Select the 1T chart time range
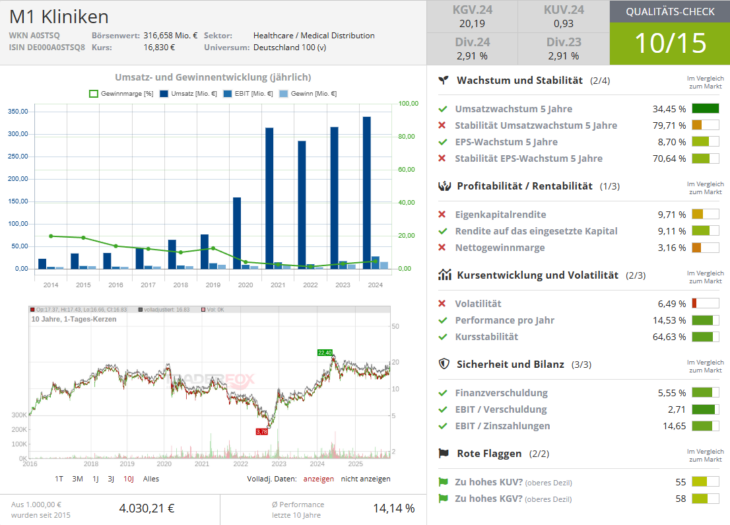730x525 pixels. pos(60,479)
